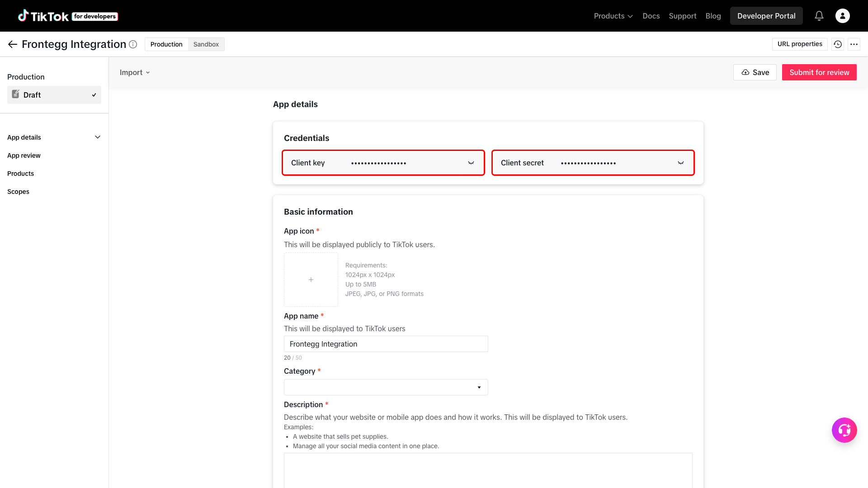The width and height of the screenshot is (868, 488).
Task: Click 'JPEG, JPG, or PNG formats' text
Action: point(384,294)
